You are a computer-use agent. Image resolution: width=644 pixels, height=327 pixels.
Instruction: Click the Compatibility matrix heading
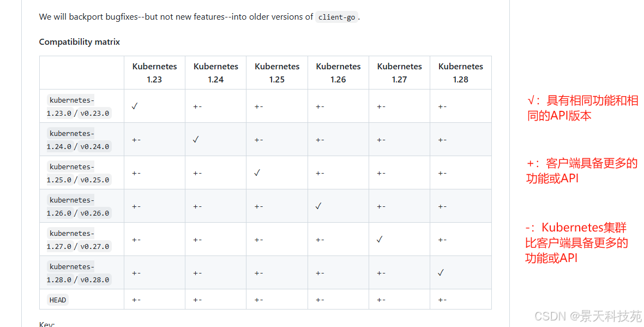[80, 42]
